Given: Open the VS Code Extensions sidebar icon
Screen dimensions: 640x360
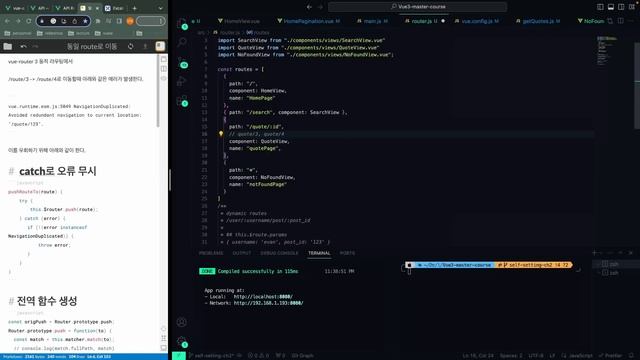Looking at the screenshot, I should [182, 101].
